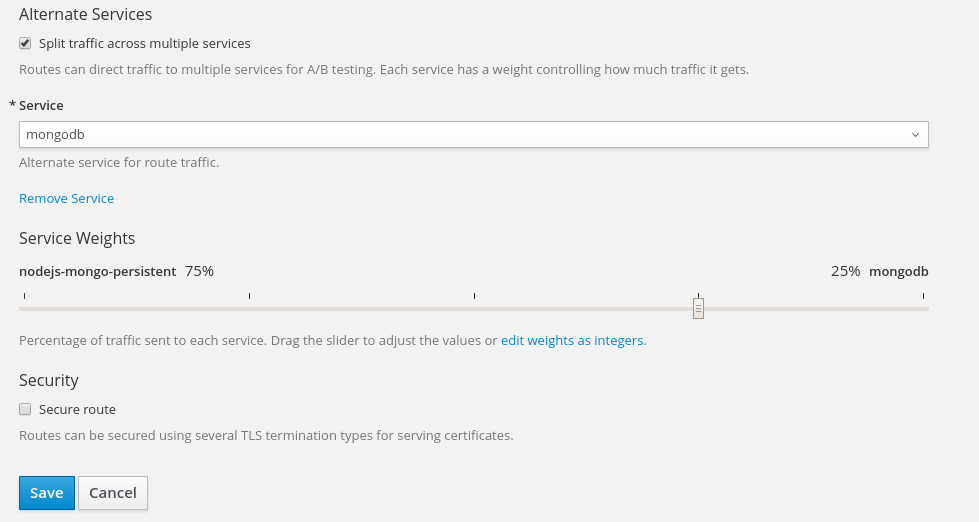
Task: Open 'edit weights as integers' link
Action: tap(573, 340)
